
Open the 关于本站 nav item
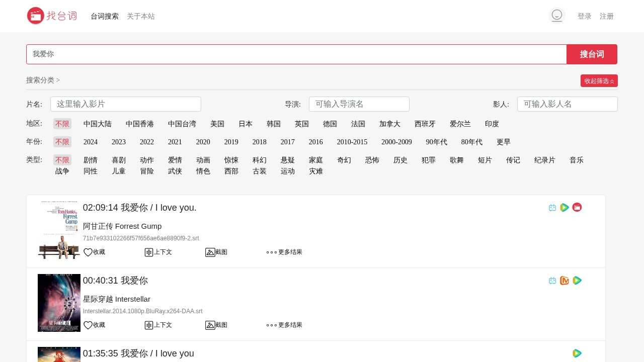point(141,16)
